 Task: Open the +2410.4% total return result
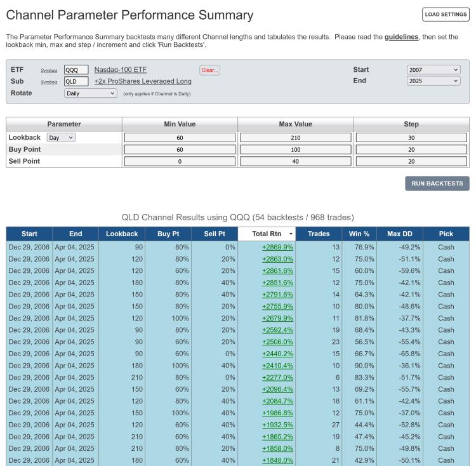277,366
